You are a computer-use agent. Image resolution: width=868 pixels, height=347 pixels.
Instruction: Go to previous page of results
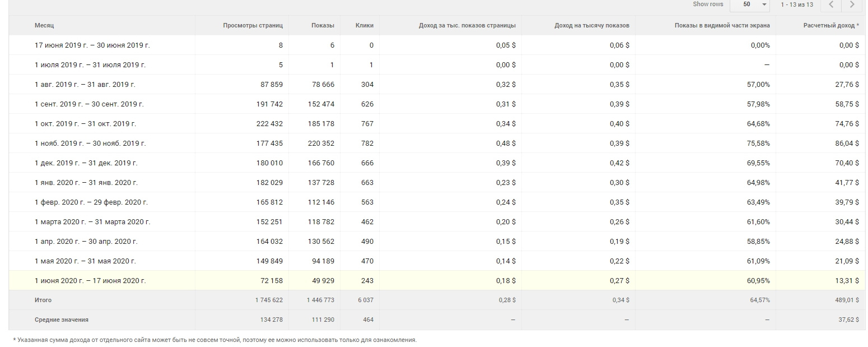832,4
